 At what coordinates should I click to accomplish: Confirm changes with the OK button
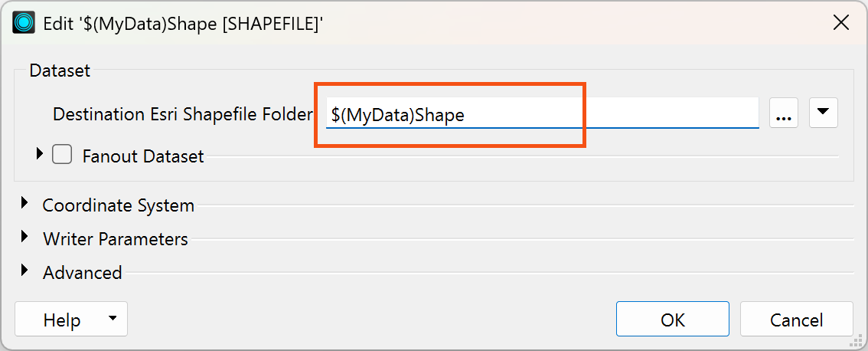tap(673, 320)
